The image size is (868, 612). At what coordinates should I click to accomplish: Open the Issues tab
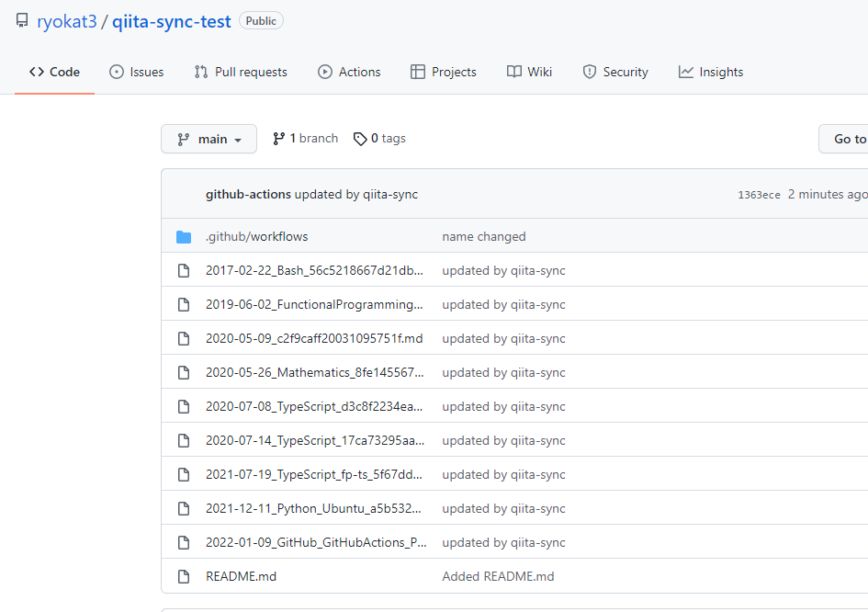(x=137, y=72)
